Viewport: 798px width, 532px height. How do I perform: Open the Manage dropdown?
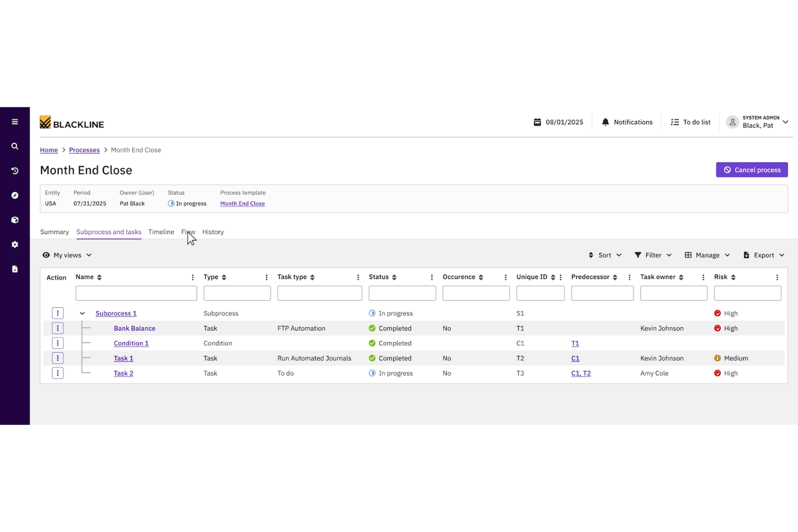(707, 255)
